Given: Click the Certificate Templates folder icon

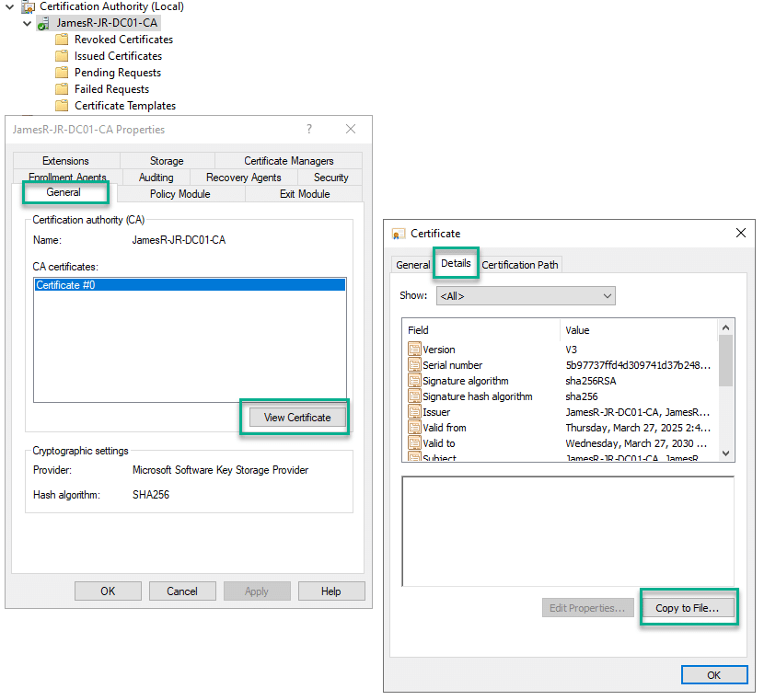Looking at the screenshot, I should pyautogui.click(x=62, y=106).
